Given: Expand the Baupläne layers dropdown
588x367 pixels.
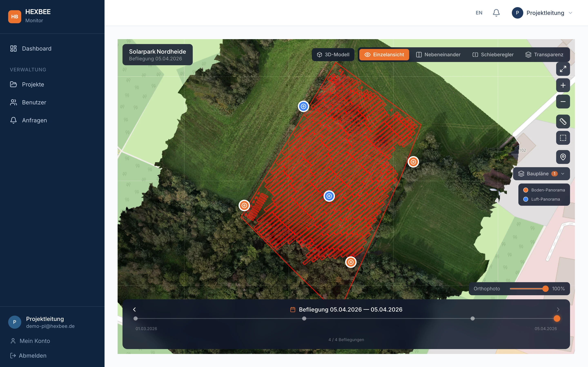Looking at the screenshot, I should tap(541, 174).
